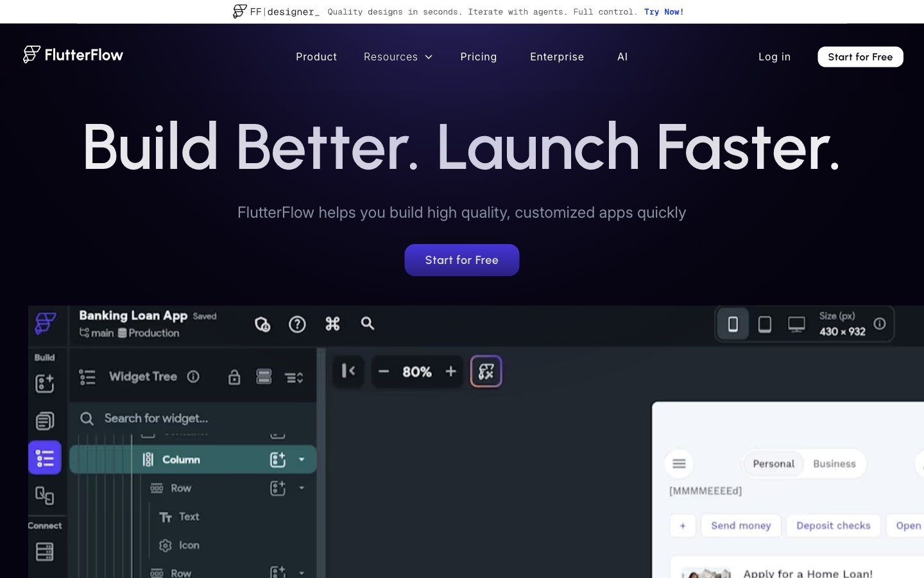Click the Banking Loan App title
The height and width of the screenshot is (578, 924).
point(133,315)
